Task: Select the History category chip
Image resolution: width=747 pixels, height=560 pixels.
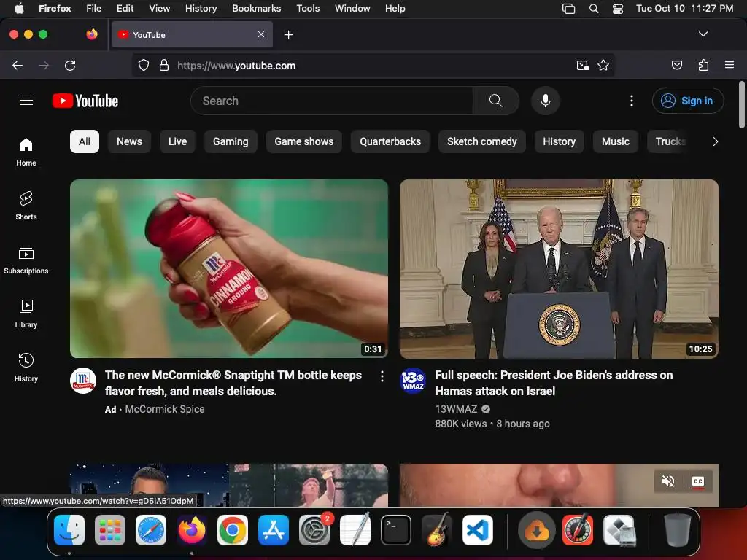Action: (x=560, y=141)
